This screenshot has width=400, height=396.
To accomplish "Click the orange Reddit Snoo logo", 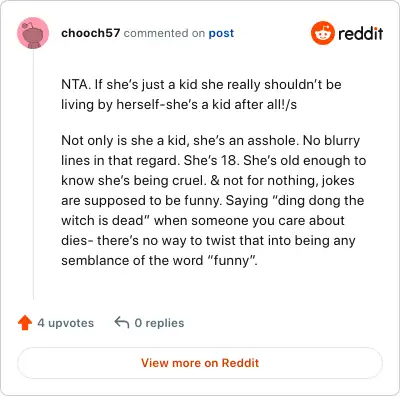I will [322, 33].
